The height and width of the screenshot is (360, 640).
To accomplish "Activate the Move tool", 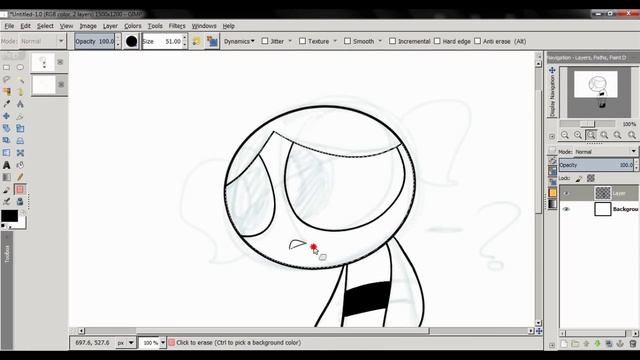I will [7, 116].
